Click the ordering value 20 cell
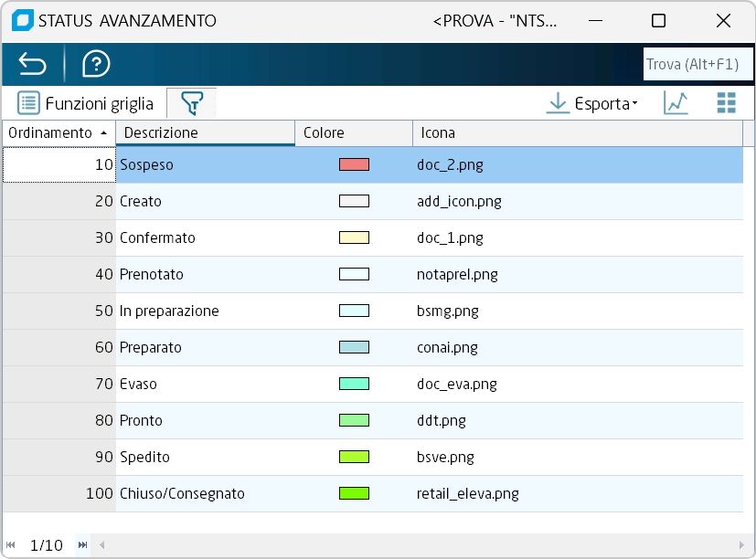 59,202
